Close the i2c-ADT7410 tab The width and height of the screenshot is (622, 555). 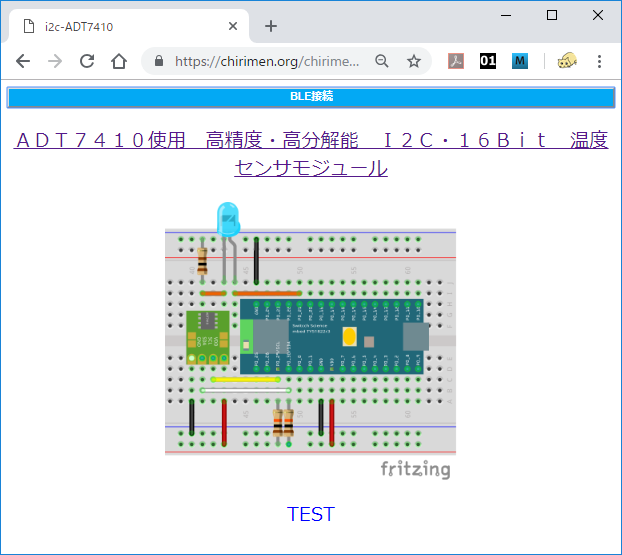233,26
